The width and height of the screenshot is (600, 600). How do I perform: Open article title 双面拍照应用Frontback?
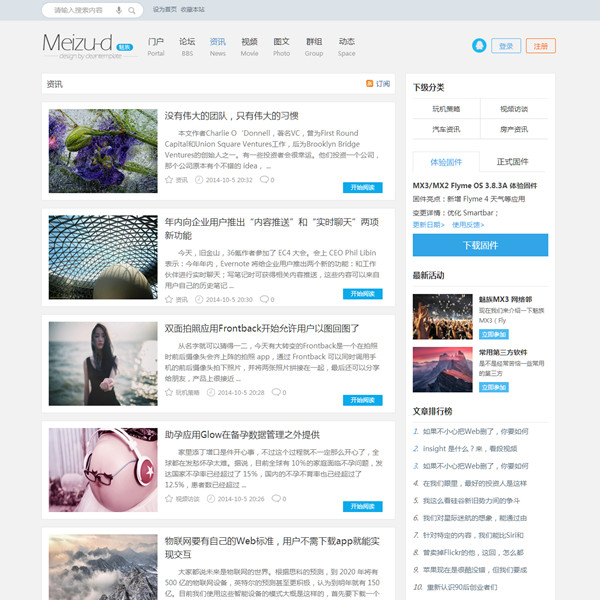point(262,328)
